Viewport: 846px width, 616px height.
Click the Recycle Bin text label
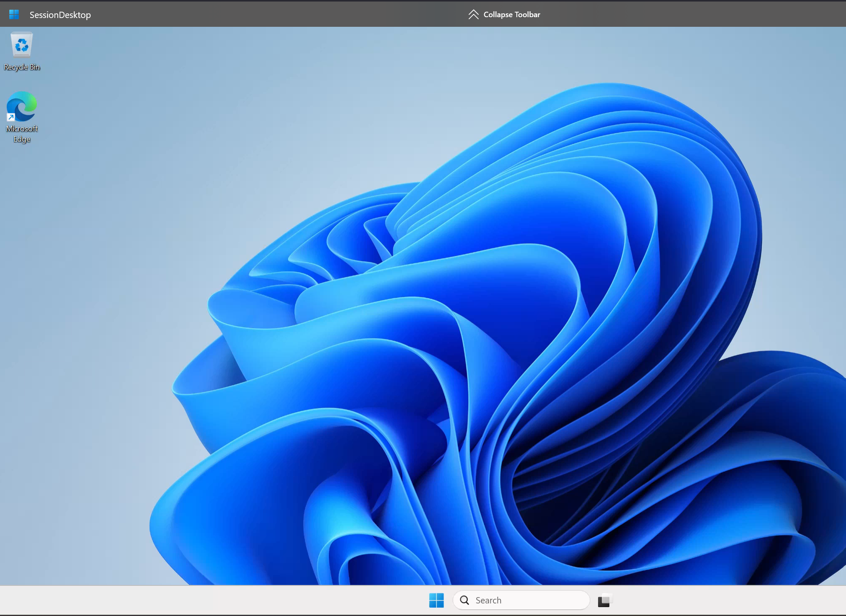tap(22, 67)
